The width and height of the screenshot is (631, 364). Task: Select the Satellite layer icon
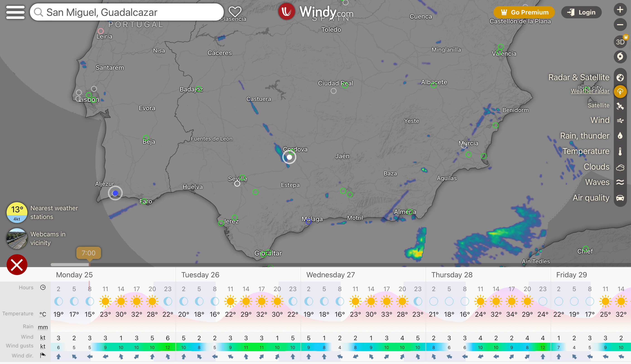[x=620, y=106]
